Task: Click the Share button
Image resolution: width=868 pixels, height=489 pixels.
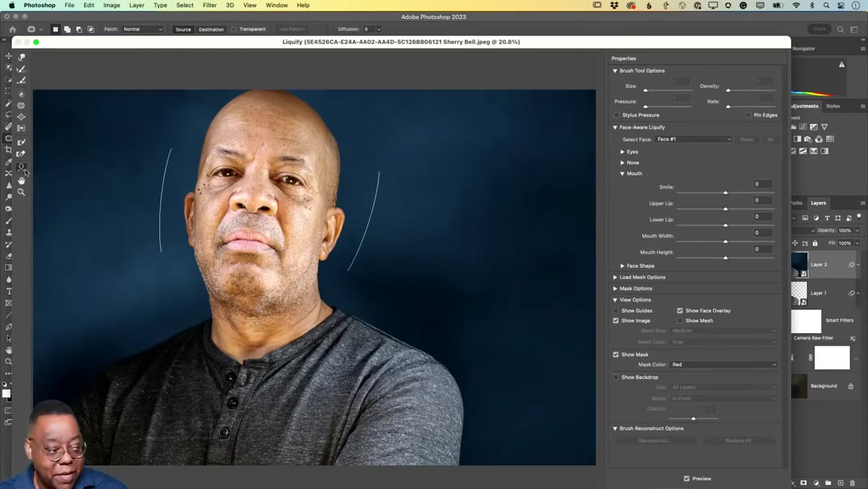Action: click(x=820, y=29)
